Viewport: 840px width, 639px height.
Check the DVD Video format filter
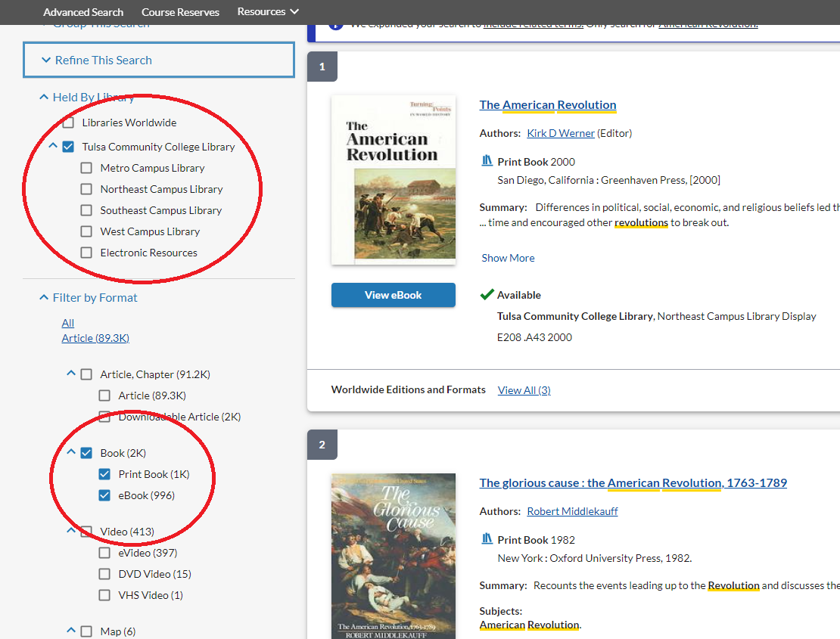point(104,573)
